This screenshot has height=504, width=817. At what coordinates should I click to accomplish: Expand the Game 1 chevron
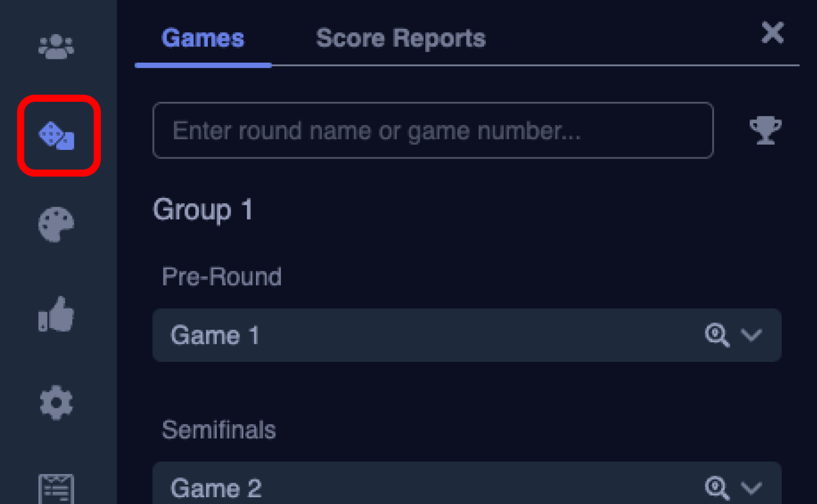(x=751, y=335)
